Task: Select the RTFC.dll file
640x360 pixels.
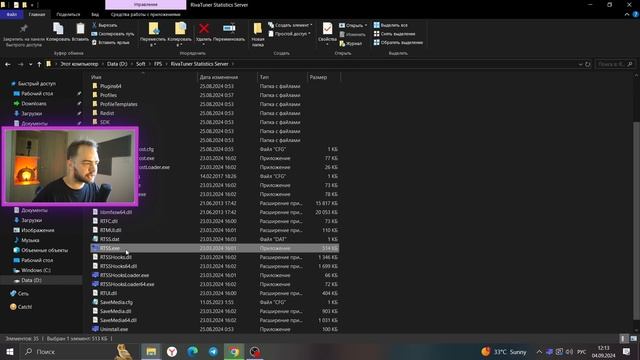Action: pos(109,221)
